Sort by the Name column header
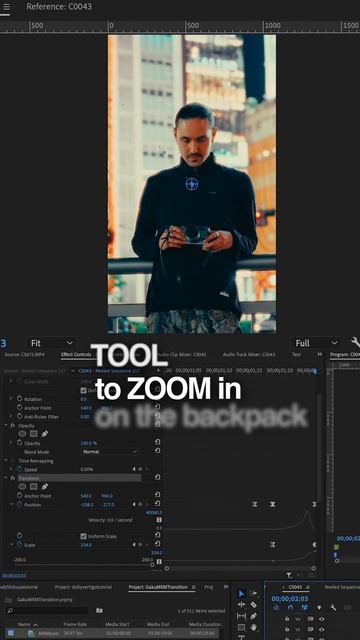Image resolution: width=360 pixels, height=640 pixels. click(24, 624)
